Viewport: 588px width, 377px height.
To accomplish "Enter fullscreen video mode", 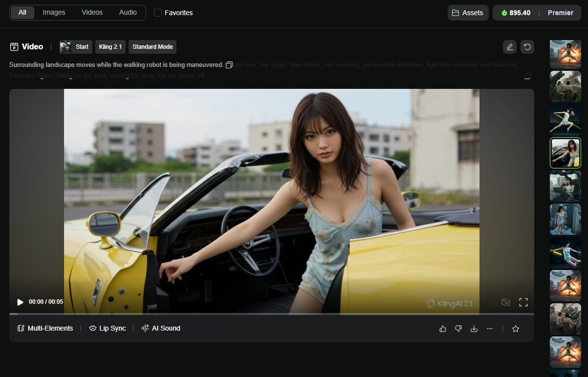I will (x=523, y=303).
